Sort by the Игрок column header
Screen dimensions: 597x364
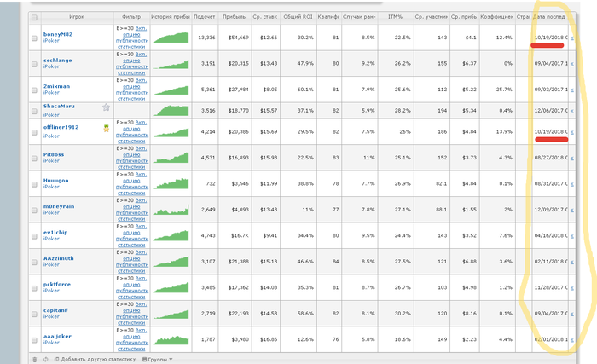click(77, 17)
